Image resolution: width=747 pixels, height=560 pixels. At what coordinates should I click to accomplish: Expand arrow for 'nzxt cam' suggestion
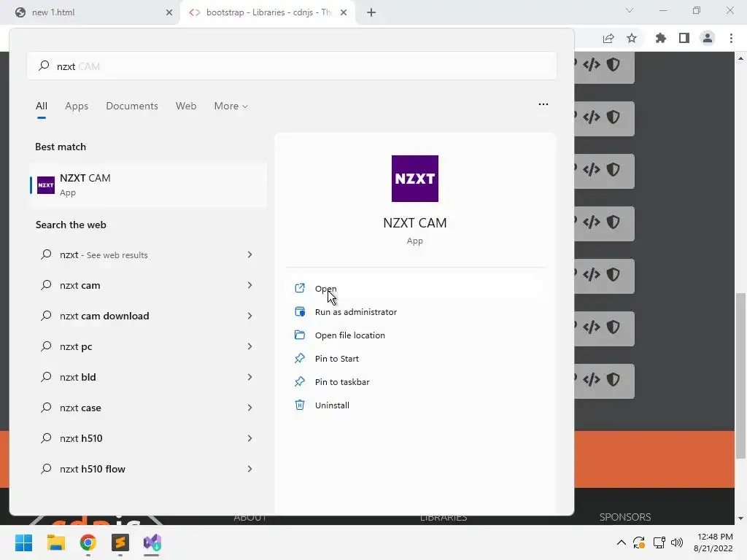pyautogui.click(x=249, y=285)
